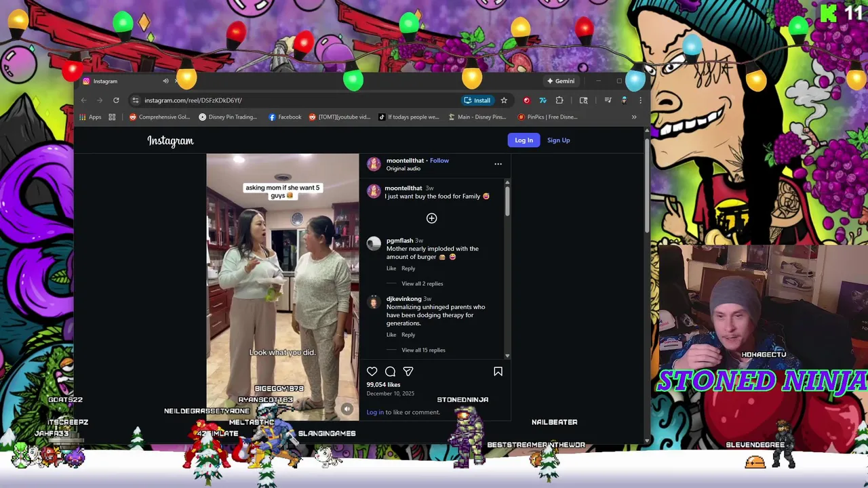The width and height of the screenshot is (868, 488).
Task: Like pgmflash's comment
Action: [x=391, y=268]
